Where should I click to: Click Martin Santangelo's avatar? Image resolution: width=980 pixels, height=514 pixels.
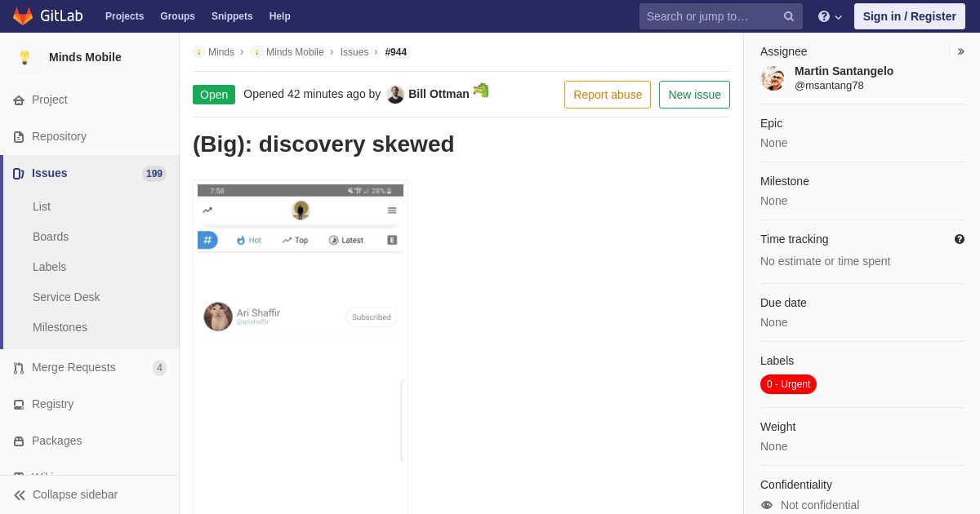[773, 78]
